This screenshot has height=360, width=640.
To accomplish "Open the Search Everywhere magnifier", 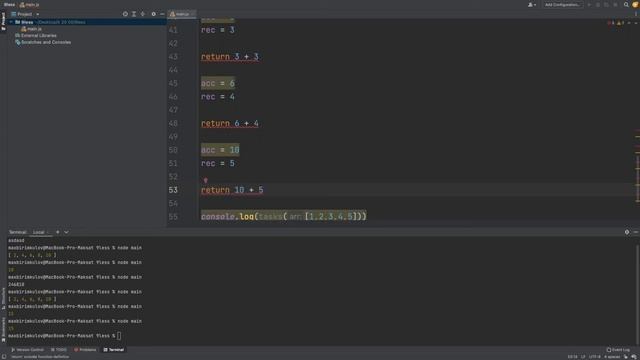I will coord(626,4).
